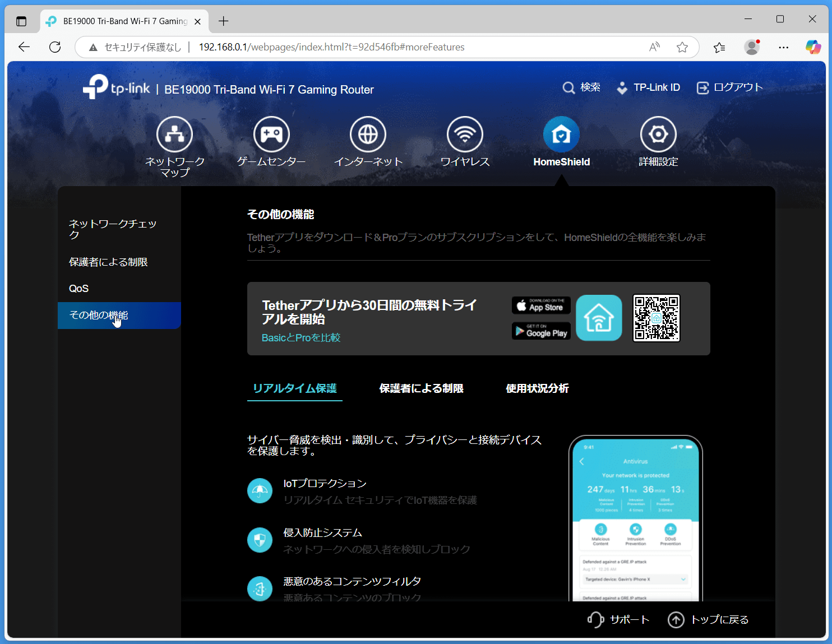Open the Copilot icon in browser
Viewport: 832px width, 644px height.
point(813,47)
